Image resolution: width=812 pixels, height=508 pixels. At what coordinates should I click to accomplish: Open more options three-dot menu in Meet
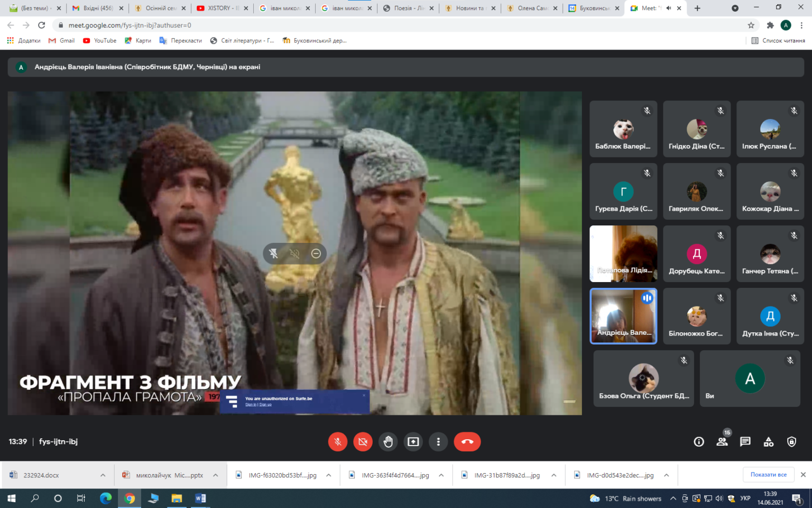438,441
